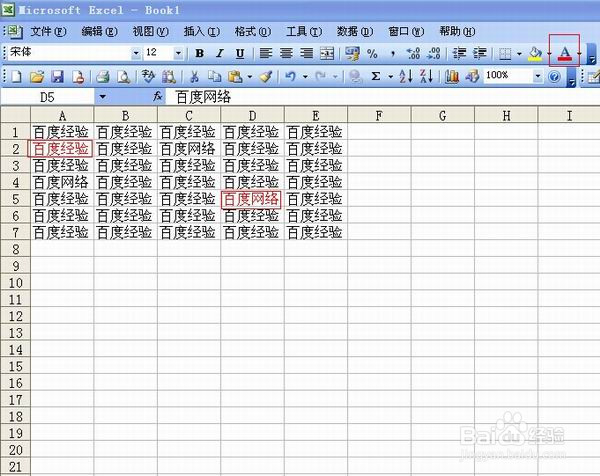Decrease decimal places

[434, 54]
